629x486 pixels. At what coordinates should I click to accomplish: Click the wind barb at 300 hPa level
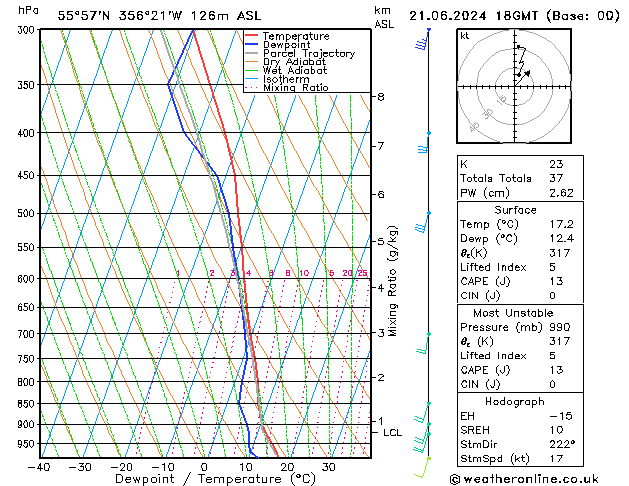(x=423, y=40)
